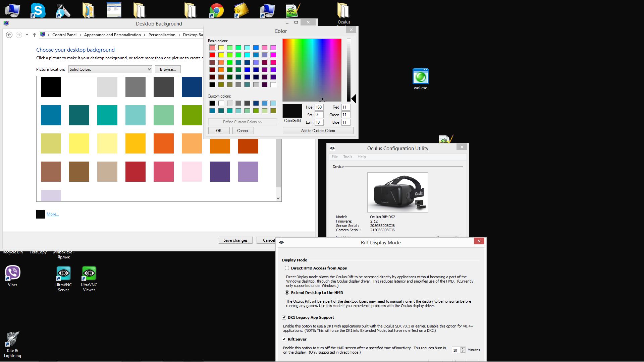Open Eye Cups dropdown in Oculus utility
The width and height of the screenshot is (644, 362).
(x=447, y=236)
